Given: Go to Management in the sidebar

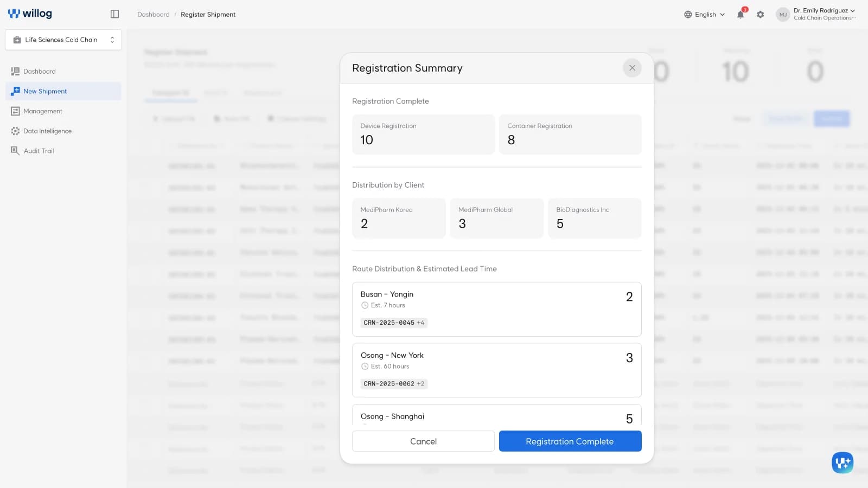Looking at the screenshot, I should [63, 111].
